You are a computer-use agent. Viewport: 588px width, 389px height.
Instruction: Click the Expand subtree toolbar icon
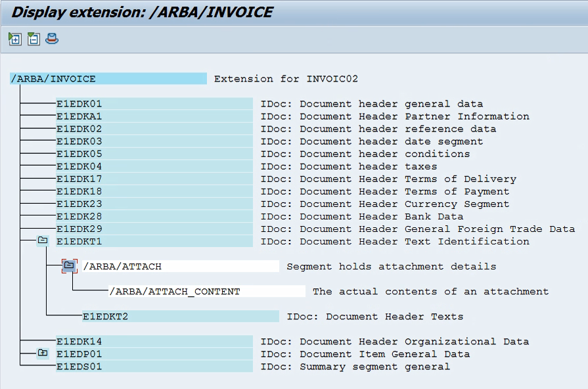coord(15,39)
